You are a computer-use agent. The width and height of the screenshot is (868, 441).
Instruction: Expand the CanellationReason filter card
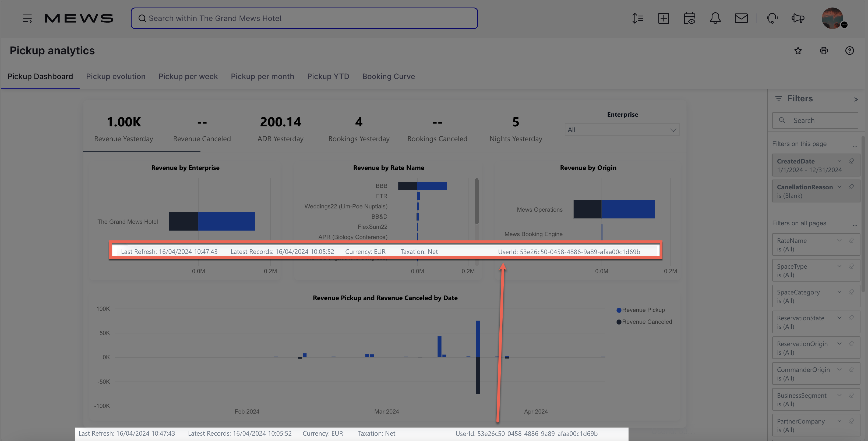pos(839,187)
